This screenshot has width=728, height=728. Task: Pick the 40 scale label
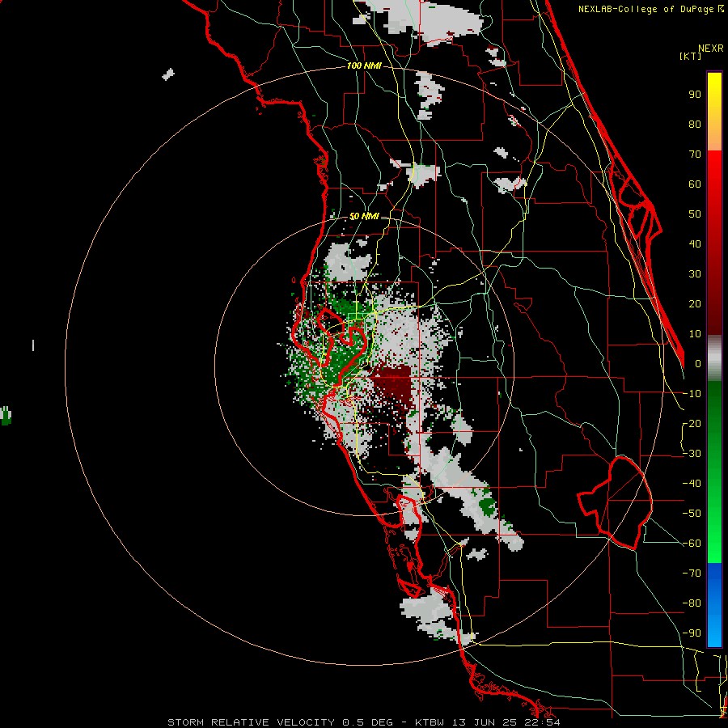[x=695, y=243]
